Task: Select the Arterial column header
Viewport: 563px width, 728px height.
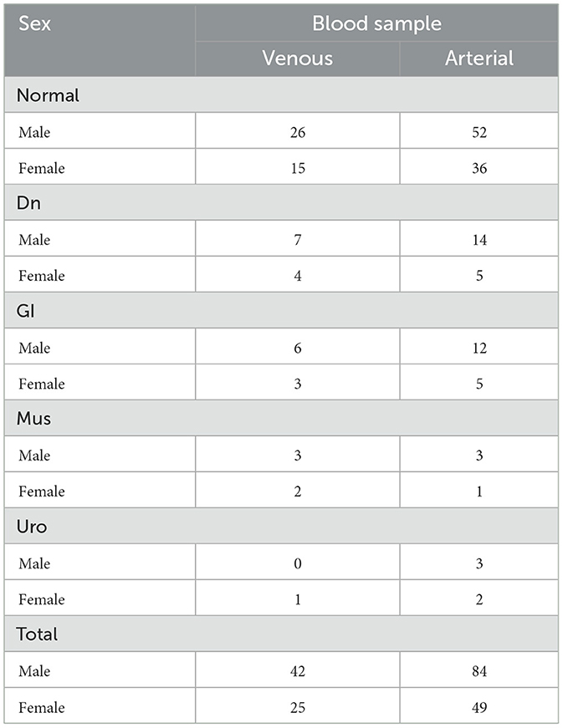Action: (479, 59)
